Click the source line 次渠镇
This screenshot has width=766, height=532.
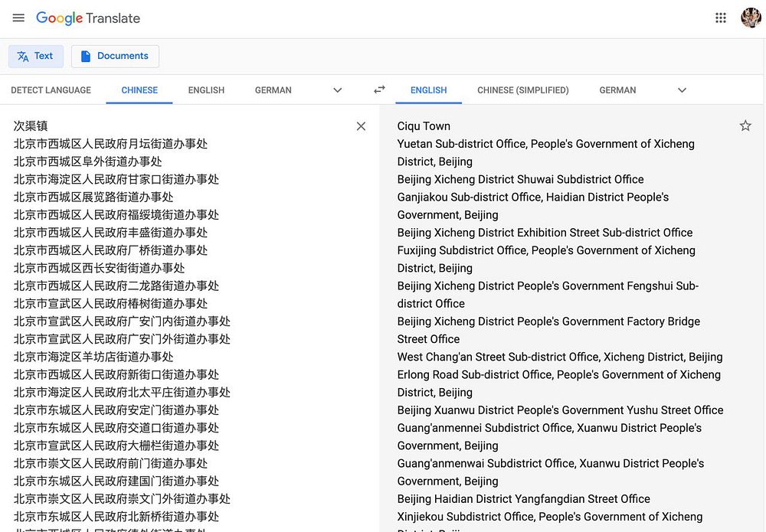[x=31, y=126]
